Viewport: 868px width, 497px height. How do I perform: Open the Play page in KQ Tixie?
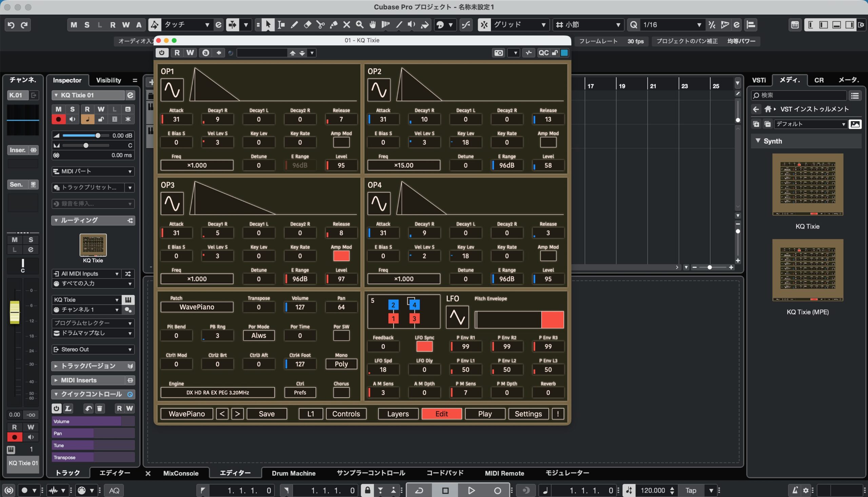pyautogui.click(x=485, y=414)
